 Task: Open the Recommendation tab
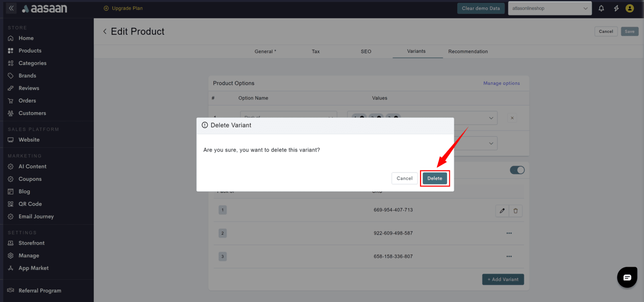468,51
